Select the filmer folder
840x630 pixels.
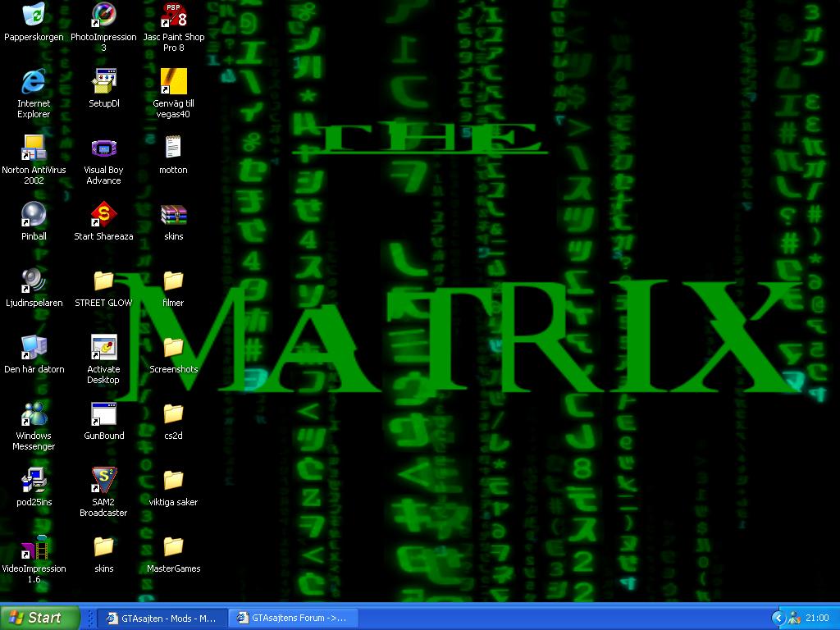pyautogui.click(x=173, y=281)
